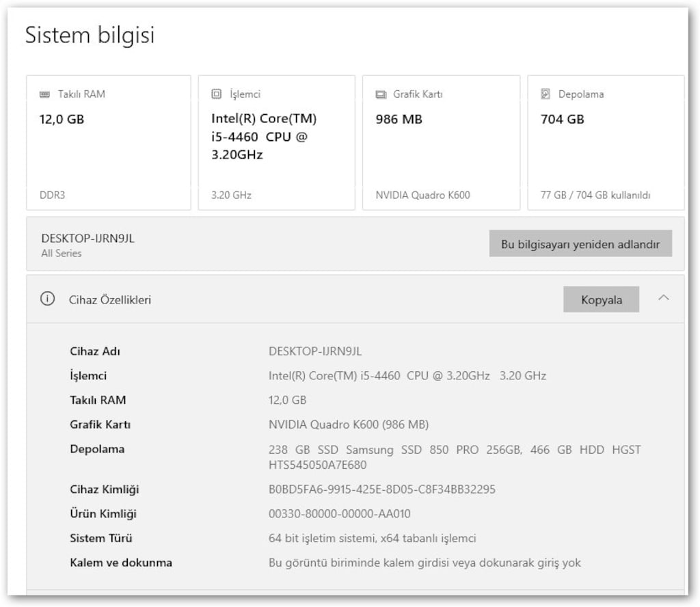The image size is (700, 607).
Task: Select the Cihaz Özellikleri header label
Action: pos(110,300)
